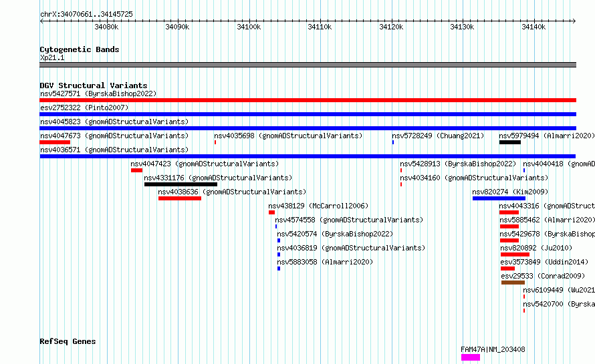Click the long red bar under nsv5427571

(308, 100)
